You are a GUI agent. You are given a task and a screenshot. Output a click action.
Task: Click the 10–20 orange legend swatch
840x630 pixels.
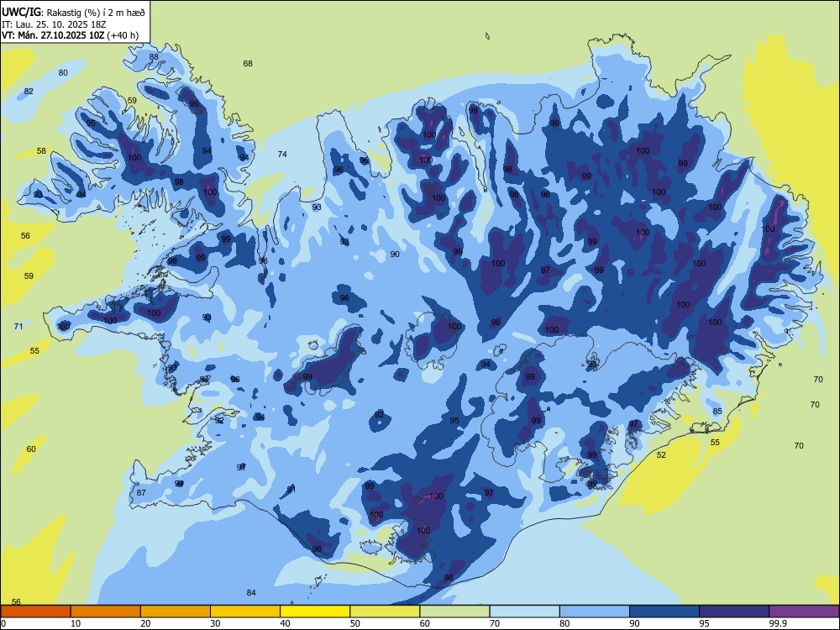pyautogui.click(x=106, y=612)
